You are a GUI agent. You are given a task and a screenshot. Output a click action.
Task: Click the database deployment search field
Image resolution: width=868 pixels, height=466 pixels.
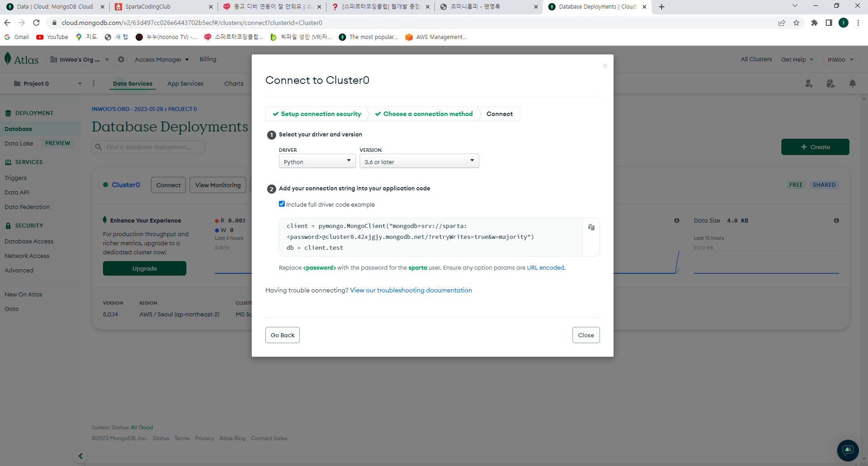click(148, 147)
